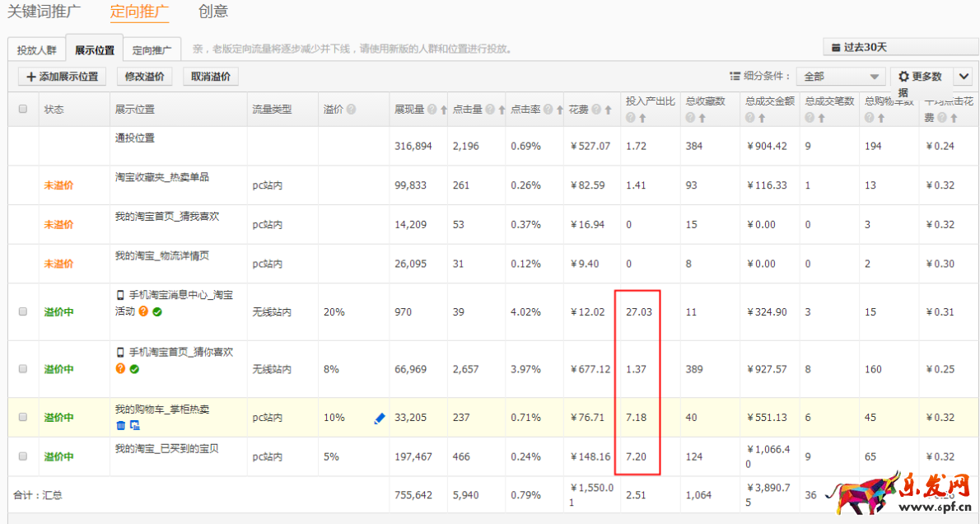The image size is (980, 524).
Task: Switch to the 创意 tab
Action: click(x=212, y=13)
